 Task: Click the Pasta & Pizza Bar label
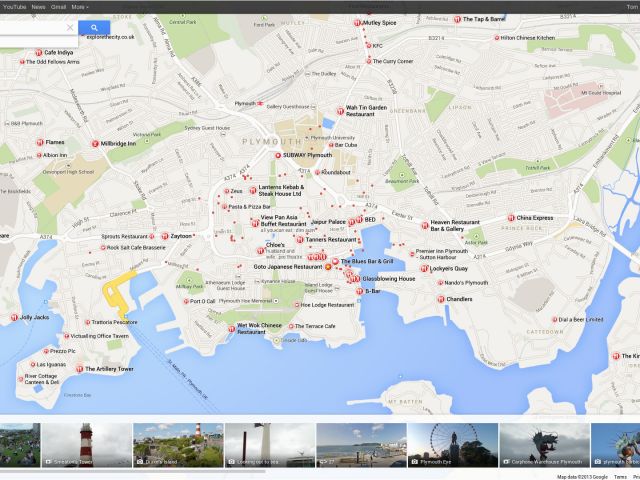click(x=249, y=207)
